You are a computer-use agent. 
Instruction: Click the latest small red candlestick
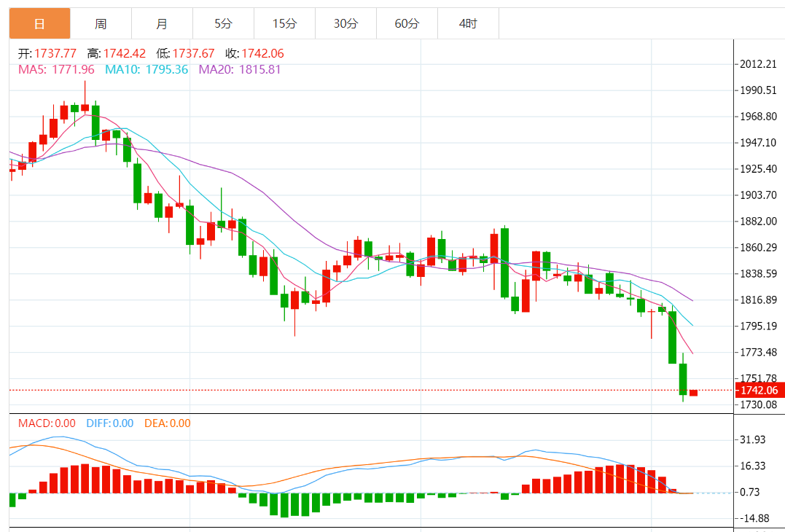pos(693,393)
